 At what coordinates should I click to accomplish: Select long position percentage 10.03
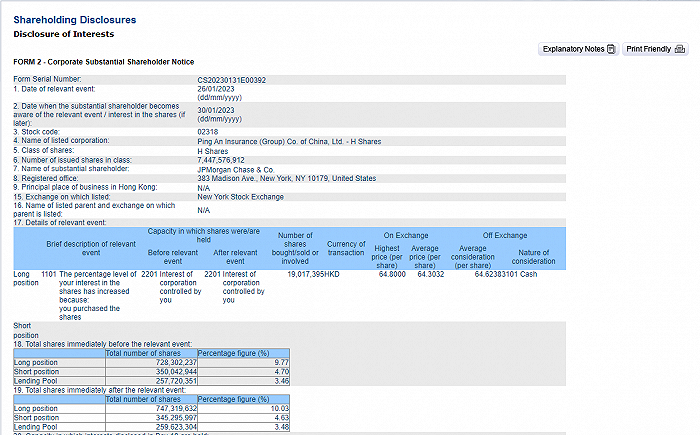(280, 409)
